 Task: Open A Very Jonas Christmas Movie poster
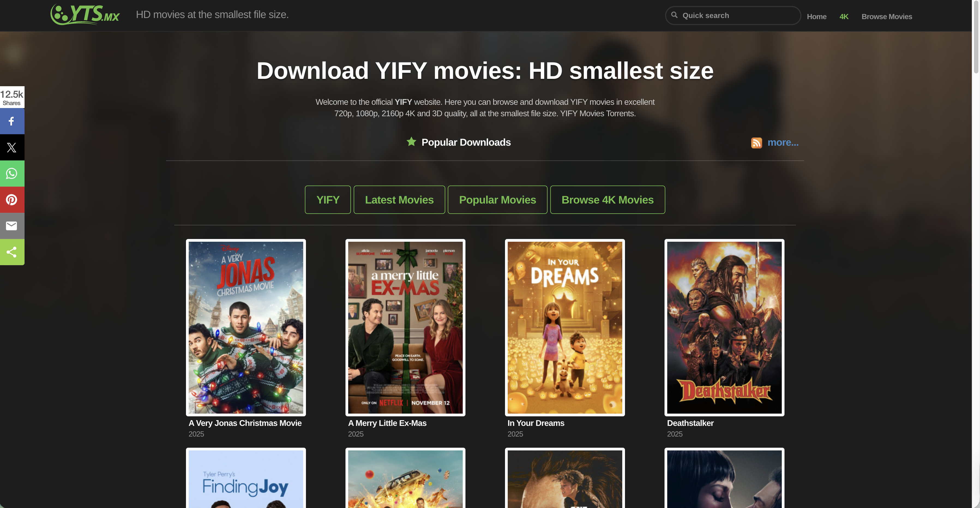tap(246, 328)
